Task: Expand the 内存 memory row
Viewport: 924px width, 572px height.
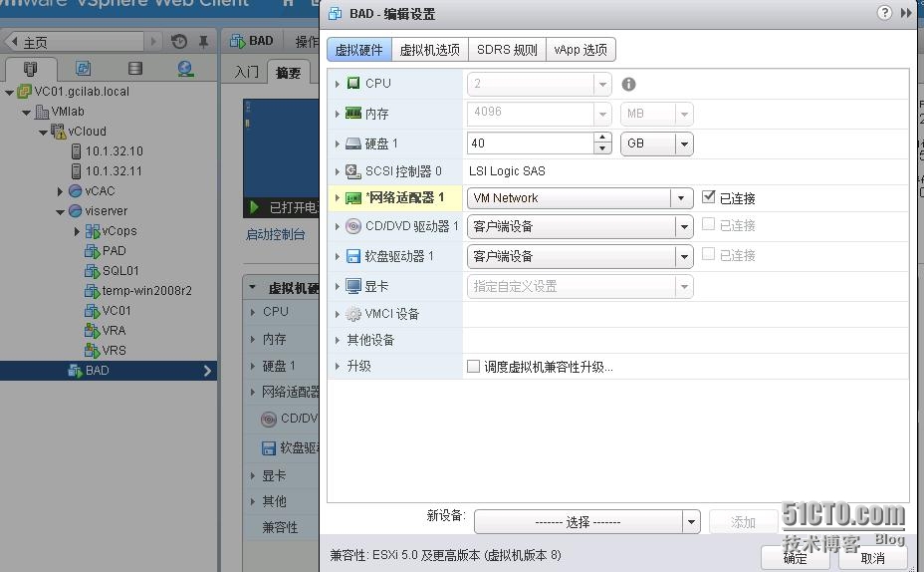Action: click(x=338, y=114)
